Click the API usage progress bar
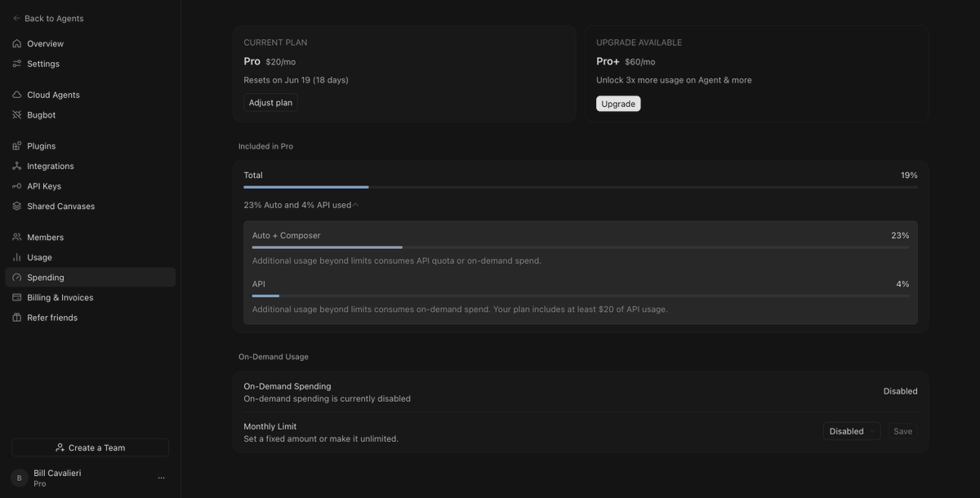This screenshot has height=498, width=980. (581, 296)
